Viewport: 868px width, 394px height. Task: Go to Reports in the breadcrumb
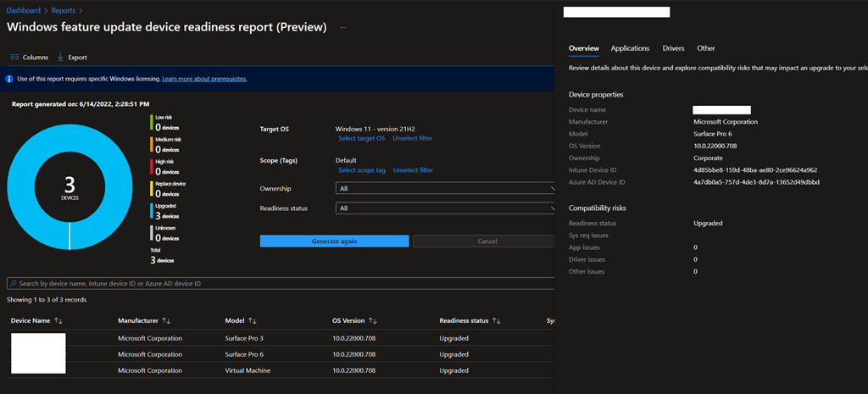pyautogui.click(x=64, y=11)
